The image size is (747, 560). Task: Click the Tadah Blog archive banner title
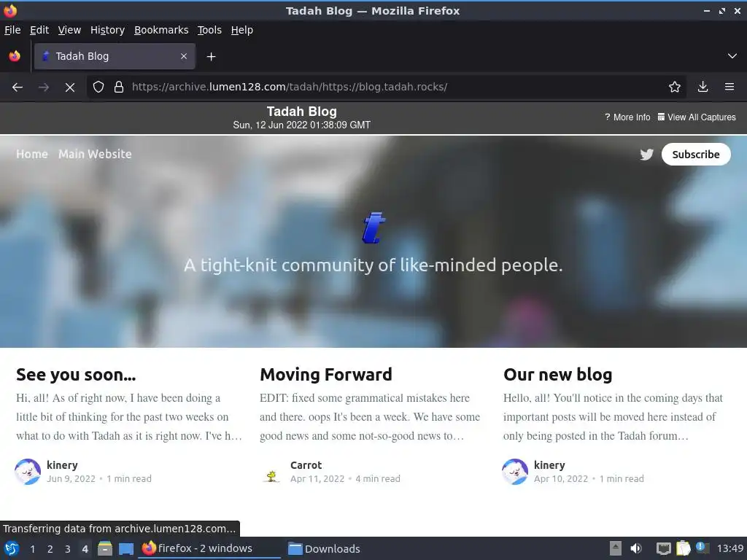tap(301, 112)
